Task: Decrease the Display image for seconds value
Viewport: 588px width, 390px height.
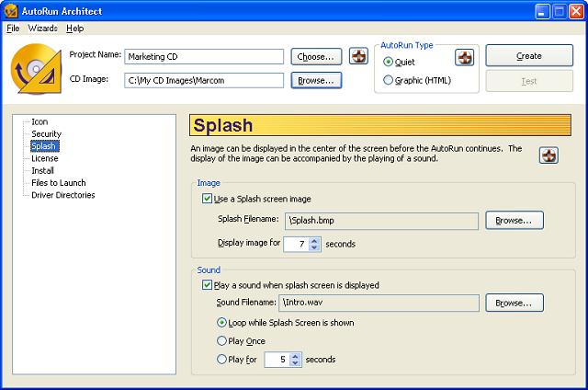Action: click(x=314, y=247)
